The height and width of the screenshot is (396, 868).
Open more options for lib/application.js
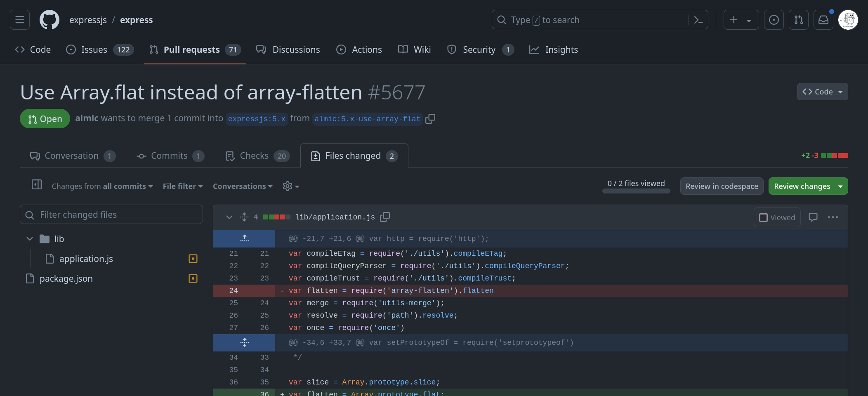coord(833,217)
